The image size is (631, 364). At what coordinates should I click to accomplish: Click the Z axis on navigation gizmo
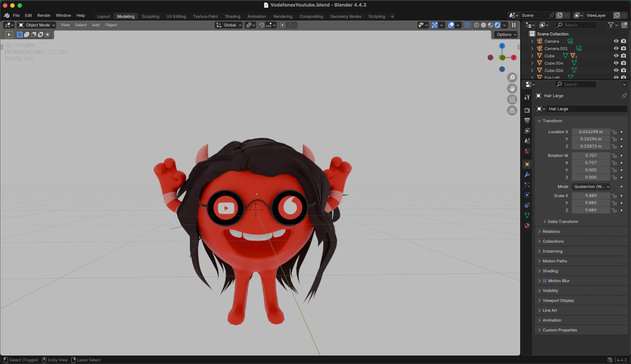[x=502, y=46]
